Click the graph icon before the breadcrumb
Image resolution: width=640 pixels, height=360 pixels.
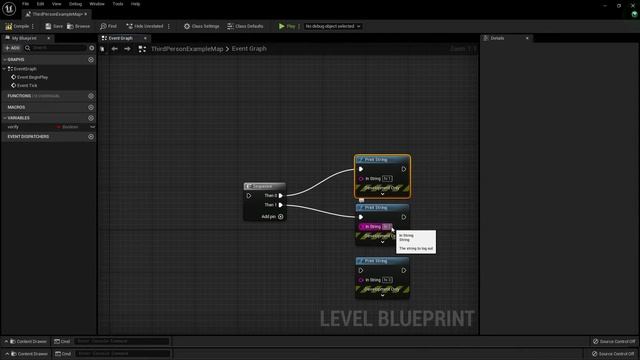point(142,49)
